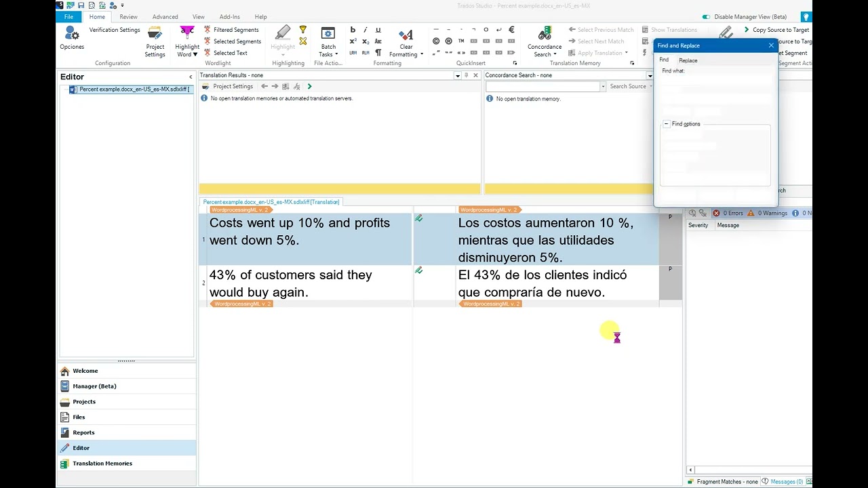The image size is (868, 488).
Task: Click the Highlight Word funnel icon
Action: click(186, 33)
